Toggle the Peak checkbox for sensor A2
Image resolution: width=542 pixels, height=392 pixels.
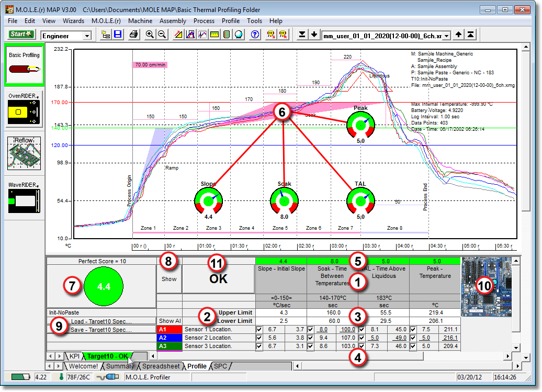tap(413, 338)
